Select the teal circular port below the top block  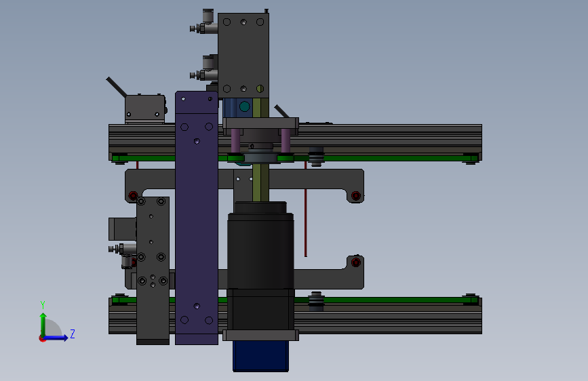[245, 106]
